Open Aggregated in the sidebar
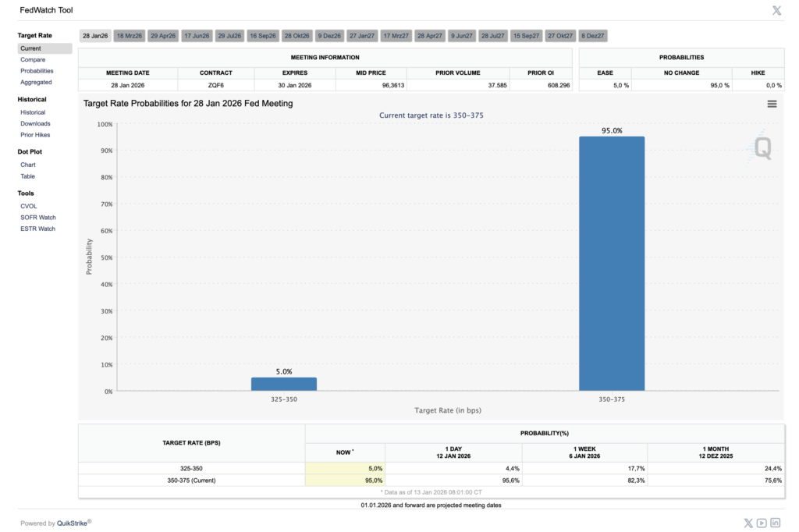 pyautogui.click(x=36, y=82)
